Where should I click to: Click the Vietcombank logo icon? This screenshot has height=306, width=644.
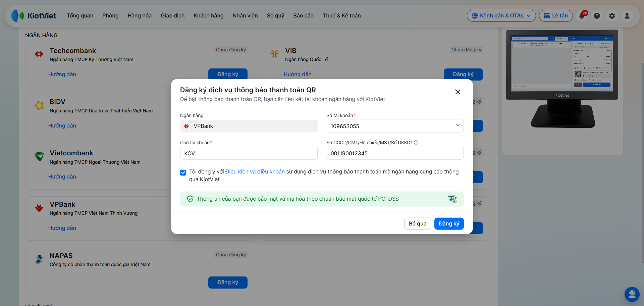[39, 156]
